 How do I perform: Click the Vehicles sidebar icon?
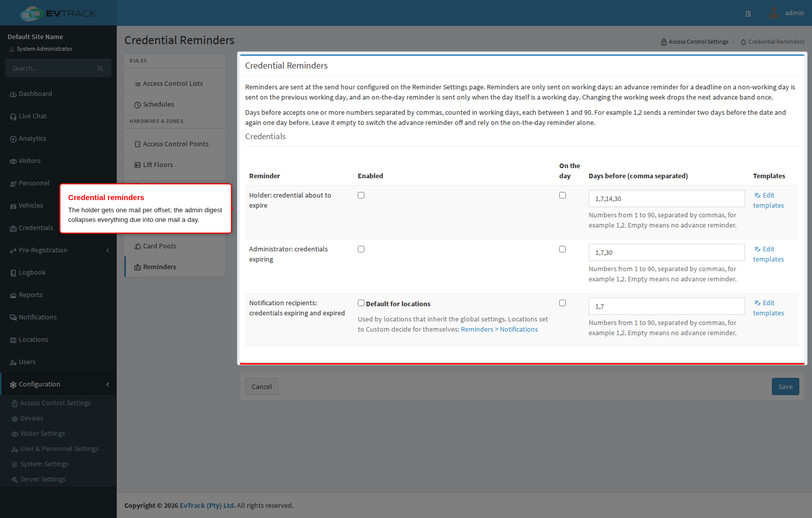[x=13, y=206]
